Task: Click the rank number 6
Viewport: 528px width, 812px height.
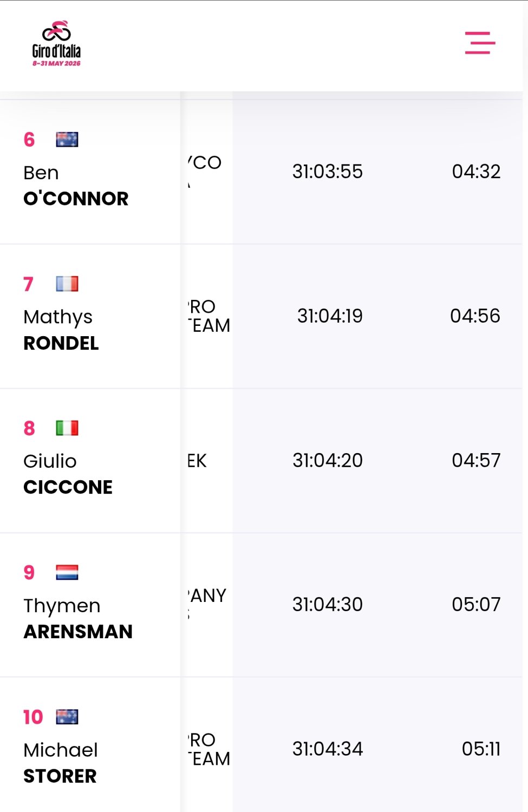Action: point(29,140)
